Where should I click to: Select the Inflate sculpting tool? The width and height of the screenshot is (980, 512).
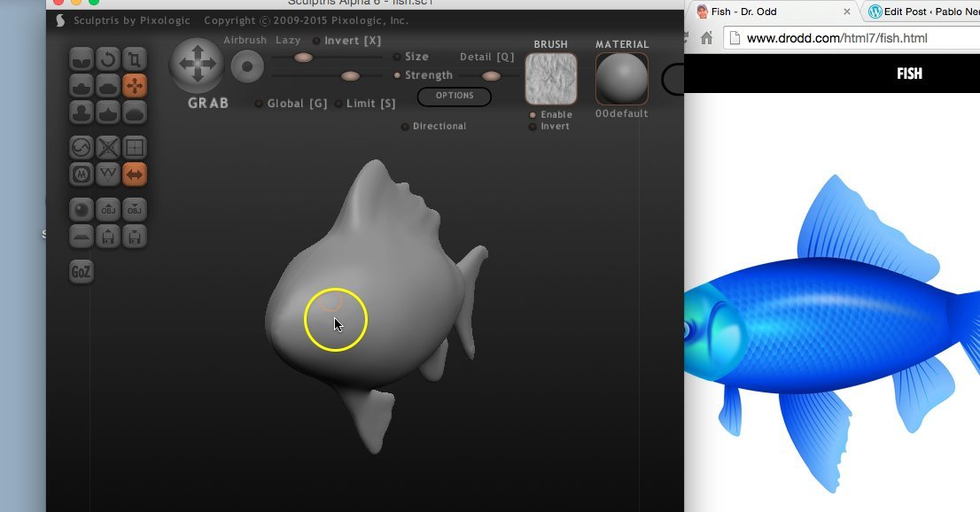click(79, 112)
